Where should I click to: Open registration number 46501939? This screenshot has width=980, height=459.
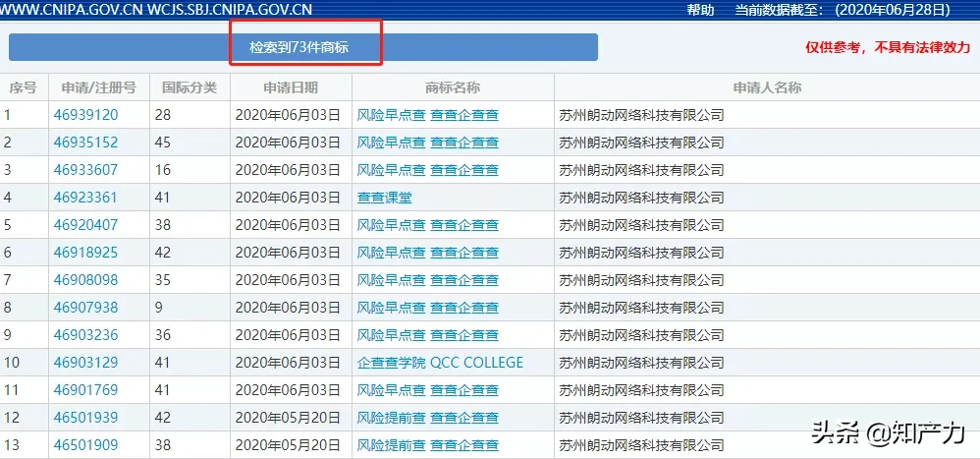click(85, 418)
